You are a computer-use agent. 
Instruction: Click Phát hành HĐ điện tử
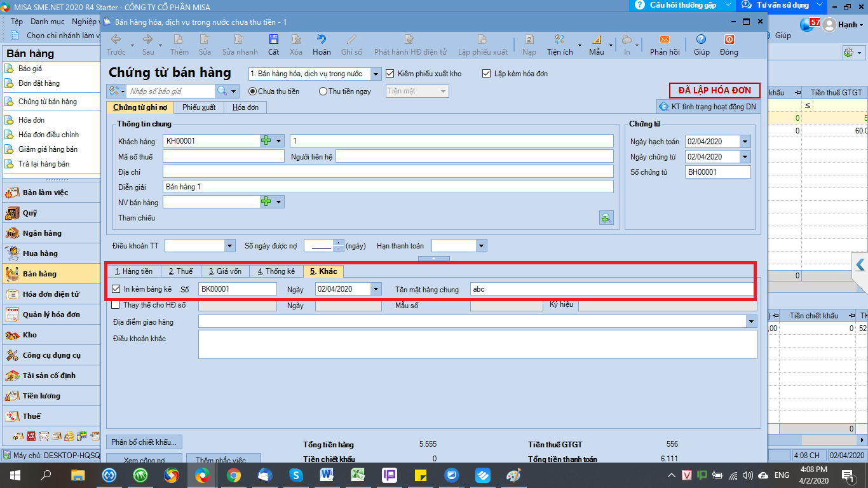click(x=410, y=44)
